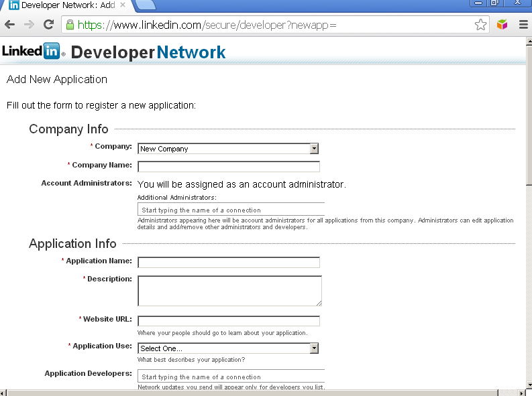Screen dimensions: 532x396
Task: Focus the Additional Administrators connection field
Action: point(231,210)
